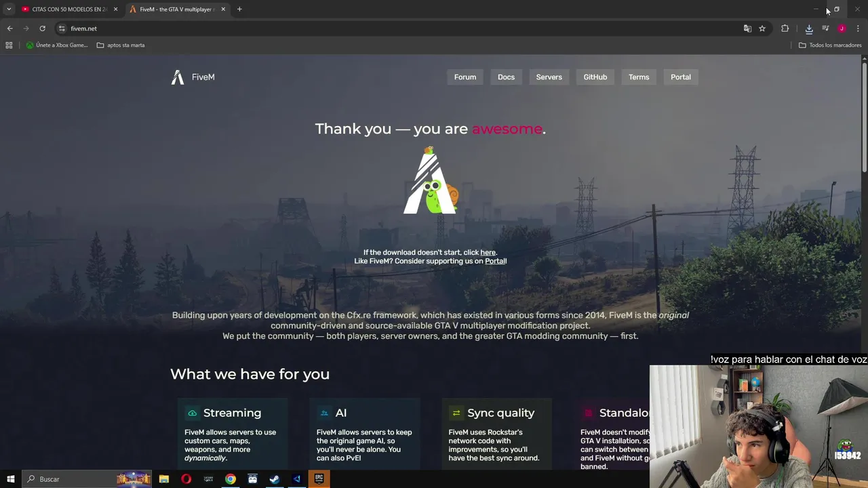The width and height of the screenshot is (868, 488).
Task: Click the 'What we have for you' heading
Action: click(250, 374)
